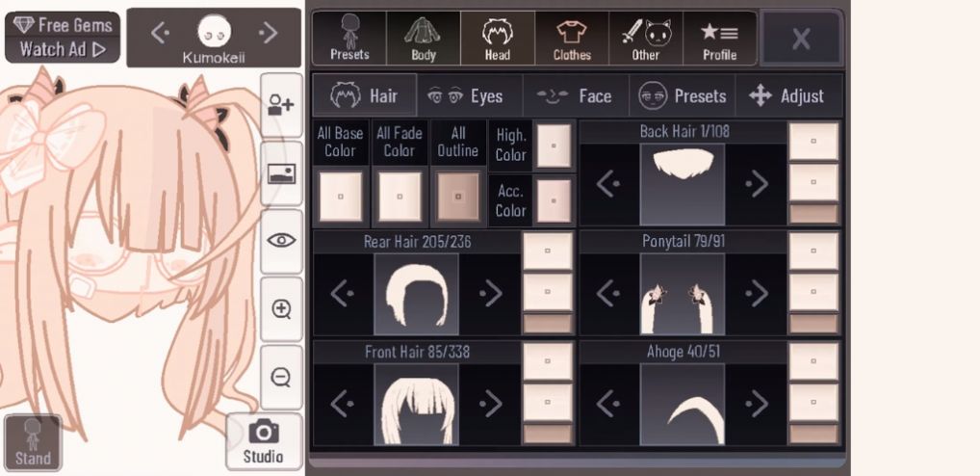The width and height of the screenshot is (980, 476).
Task: Zoom in with the magnifier plus icon
Action: tap(281, 309)
